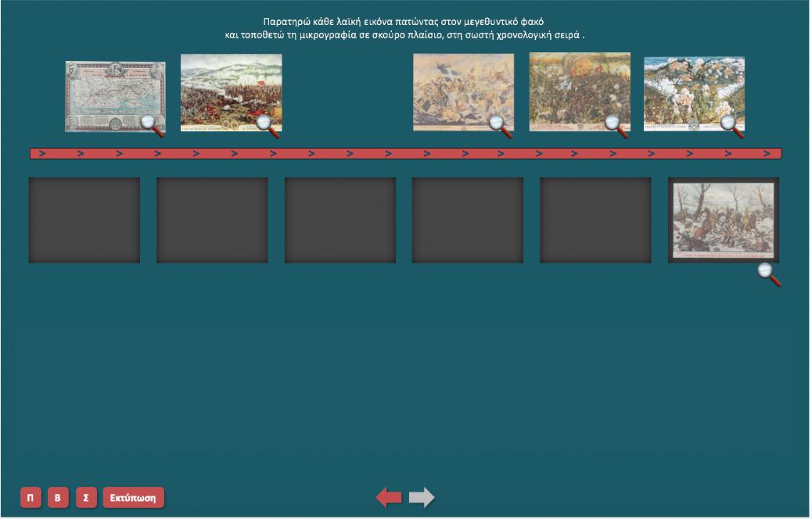Viewport: 812px width, 519px height.
Task: Go back with the red left arrow
Action: pos(389,498)
